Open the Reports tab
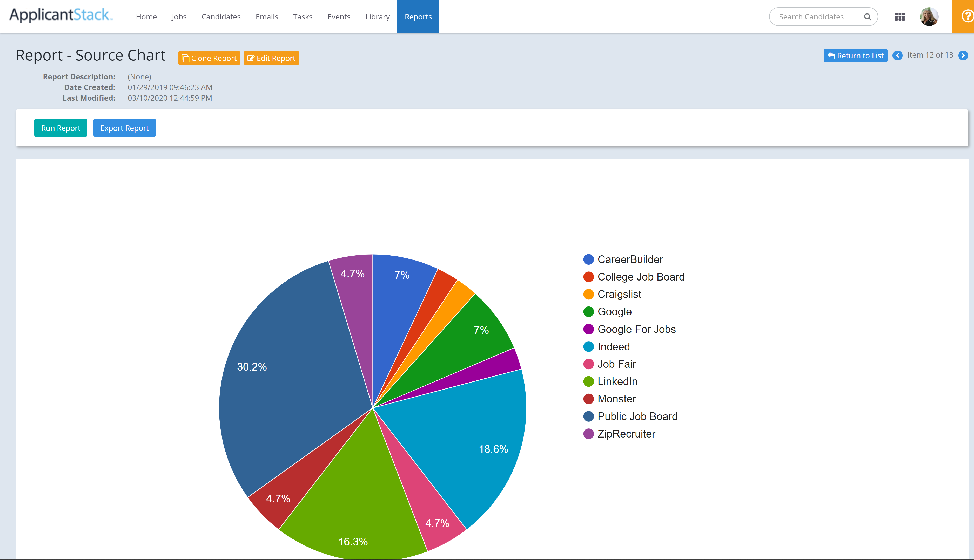974x560 pixels. tap(418, 17)
